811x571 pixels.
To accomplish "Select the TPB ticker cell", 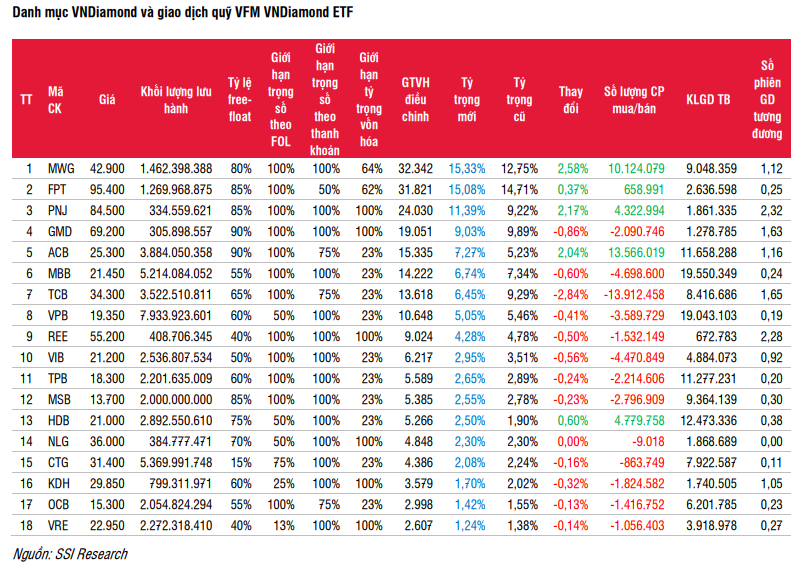I will [58, 379].
